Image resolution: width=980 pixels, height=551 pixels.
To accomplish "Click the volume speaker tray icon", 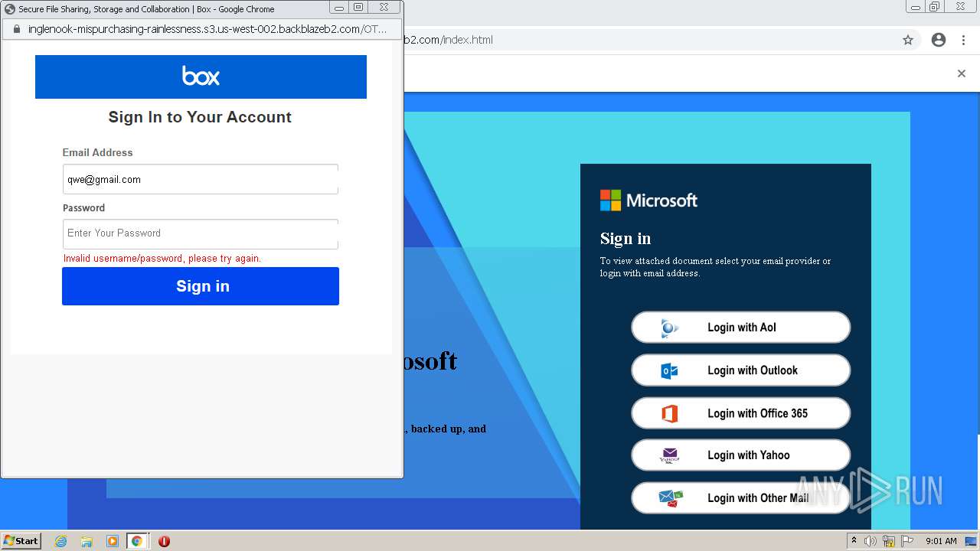I will (x=871, y=541).
